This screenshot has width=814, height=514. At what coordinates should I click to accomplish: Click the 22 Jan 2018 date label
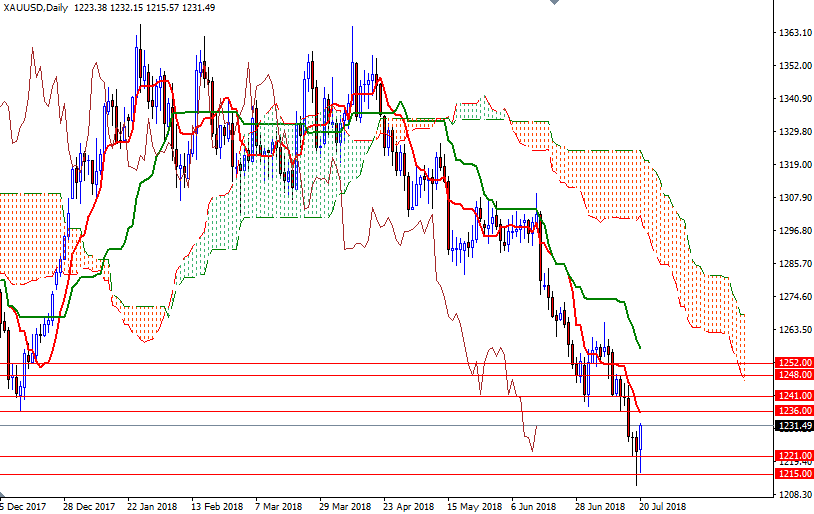click(153, 506)
